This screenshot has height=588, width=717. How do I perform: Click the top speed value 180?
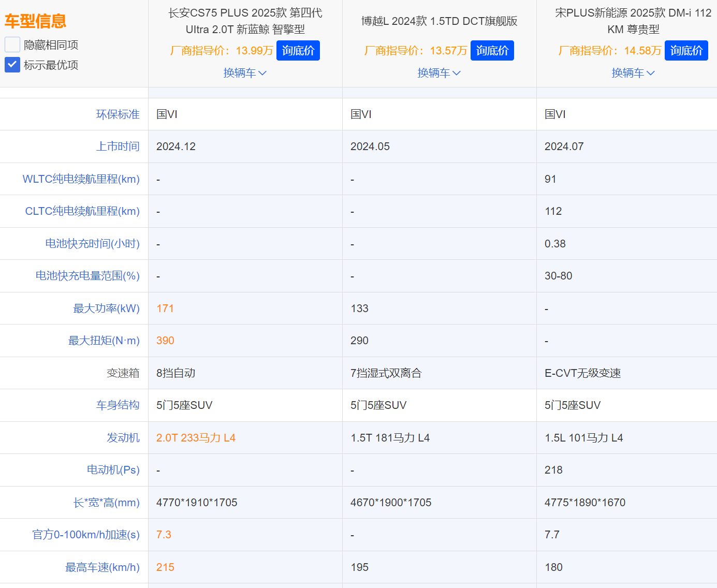[553, 567]
